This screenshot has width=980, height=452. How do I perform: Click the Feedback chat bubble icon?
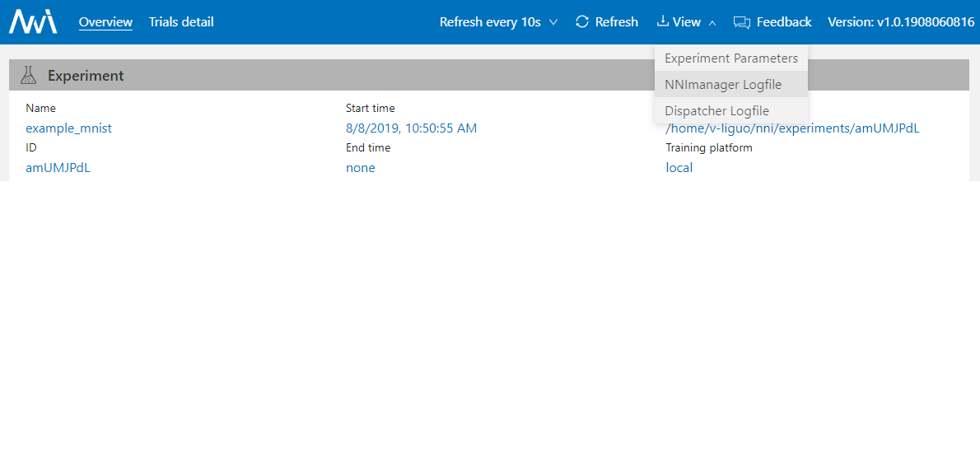741,22
